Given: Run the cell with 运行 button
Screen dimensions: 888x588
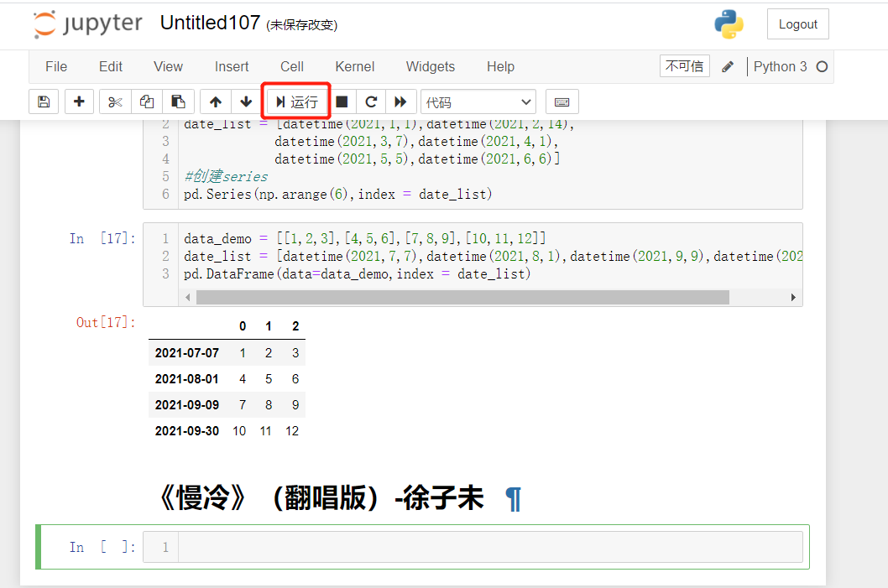Looking at the screenshot, I should 296,101.
